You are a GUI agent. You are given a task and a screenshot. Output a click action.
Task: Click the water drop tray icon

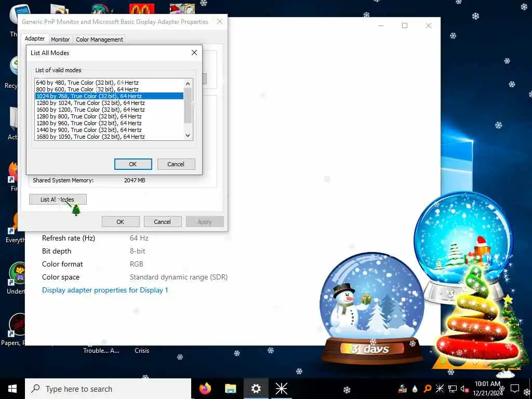(x=415, y=389)
